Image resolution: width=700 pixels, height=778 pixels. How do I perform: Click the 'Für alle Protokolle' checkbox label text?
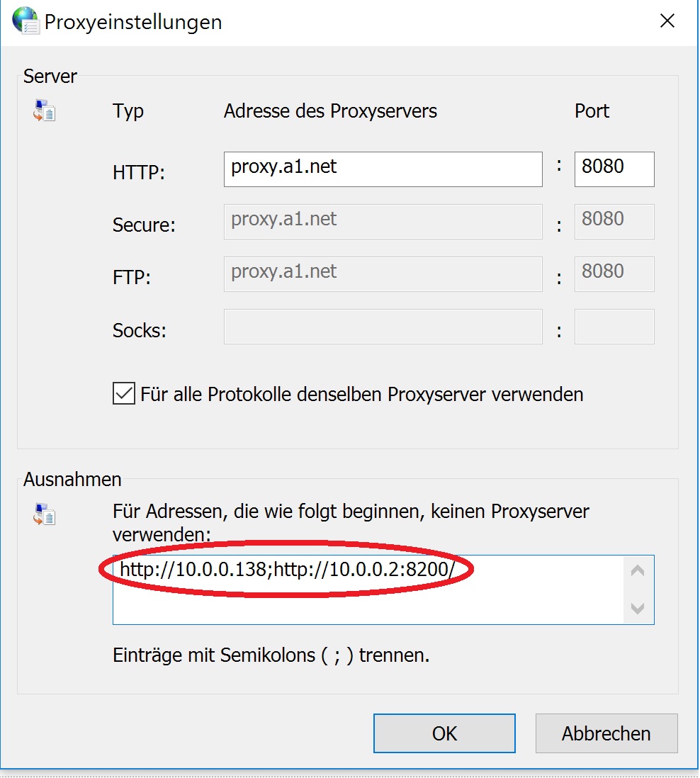(361, 395)
